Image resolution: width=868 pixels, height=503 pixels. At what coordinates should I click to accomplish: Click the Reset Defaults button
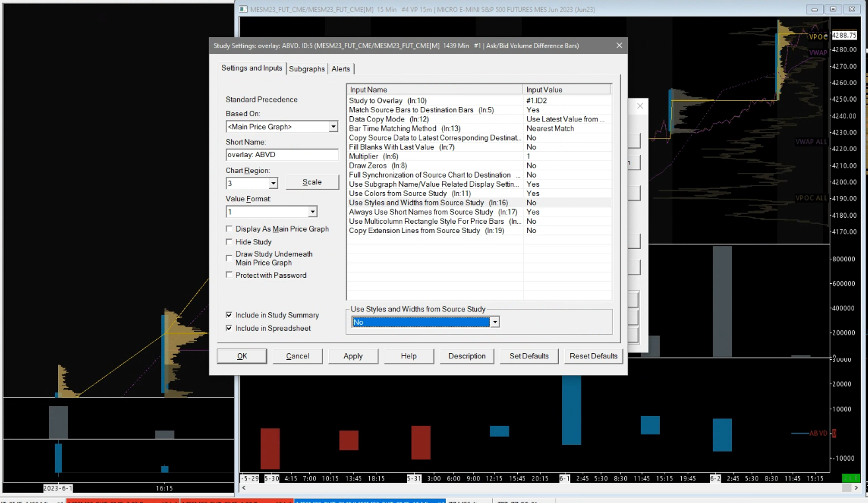pos(593,356)
